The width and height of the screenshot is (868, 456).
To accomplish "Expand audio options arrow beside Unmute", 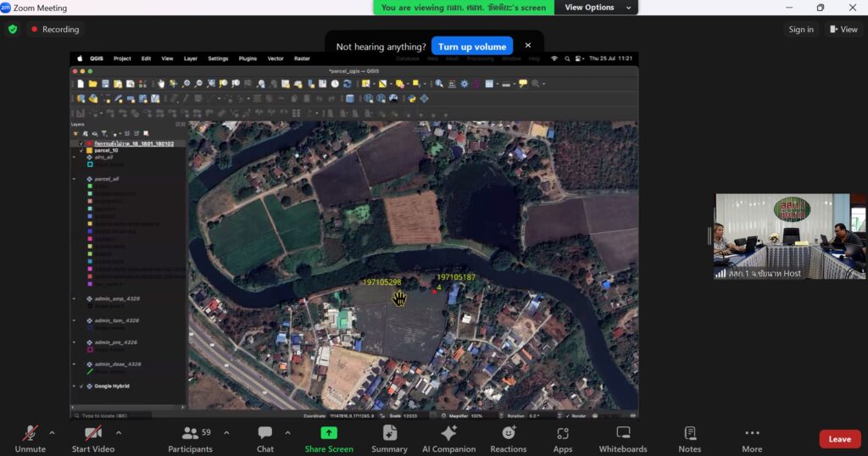I will click(52, 432).
